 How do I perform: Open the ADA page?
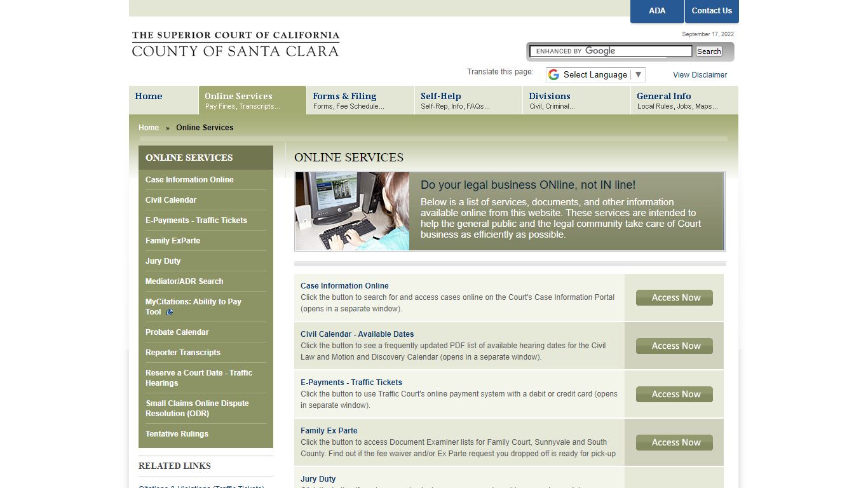pyautogui.click(x=657, y=11)
